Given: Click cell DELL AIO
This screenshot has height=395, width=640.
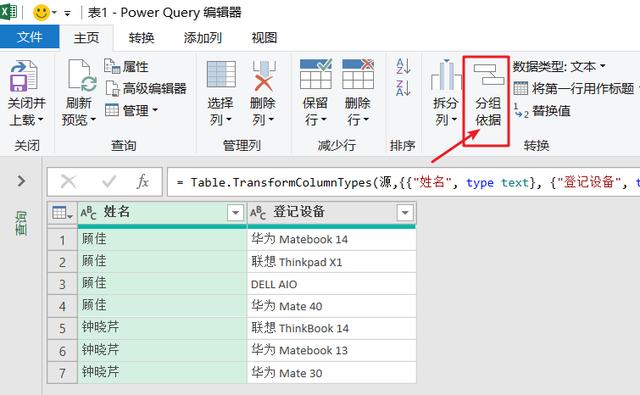Looking at the screenshot, I should point(331,284).
